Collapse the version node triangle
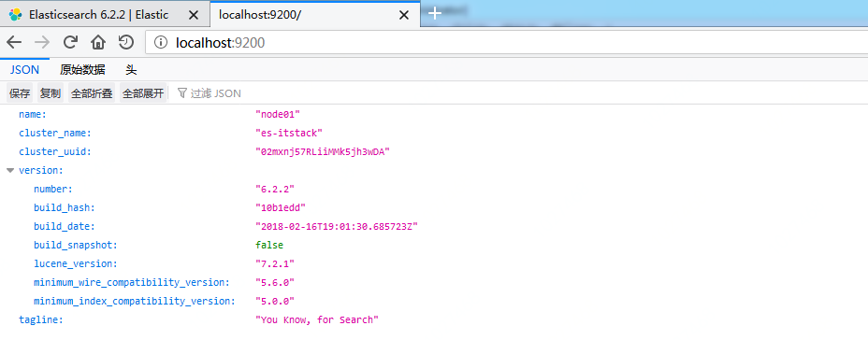 click(x=10, y=170)
